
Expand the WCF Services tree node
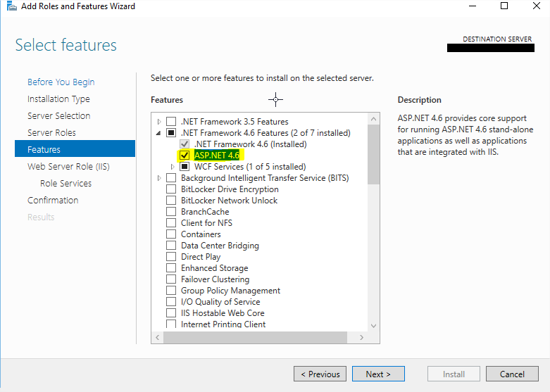[x=173, y=167]
